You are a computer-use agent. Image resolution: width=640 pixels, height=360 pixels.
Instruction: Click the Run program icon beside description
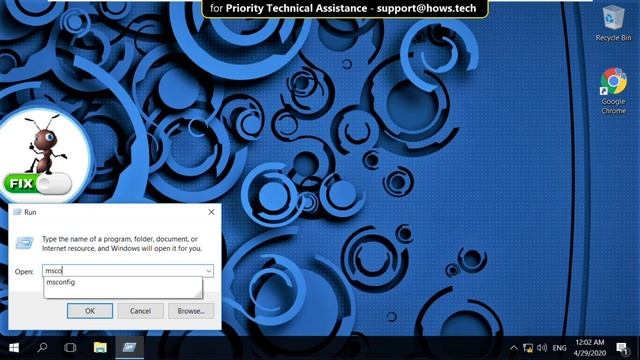(x=24, y=242)
